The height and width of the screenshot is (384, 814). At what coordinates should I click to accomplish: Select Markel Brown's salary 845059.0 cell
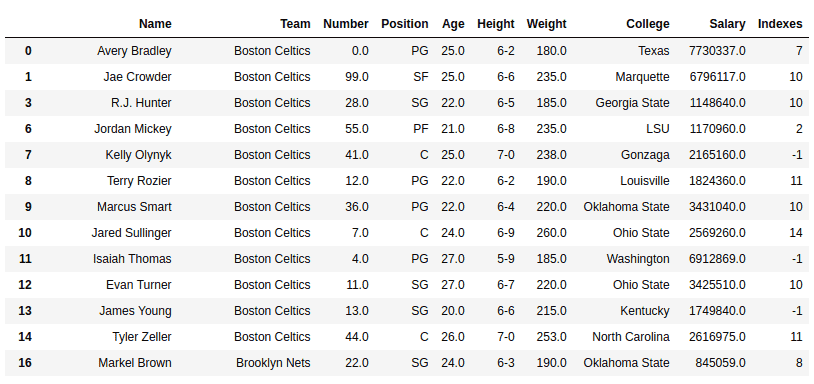point(721,362)
